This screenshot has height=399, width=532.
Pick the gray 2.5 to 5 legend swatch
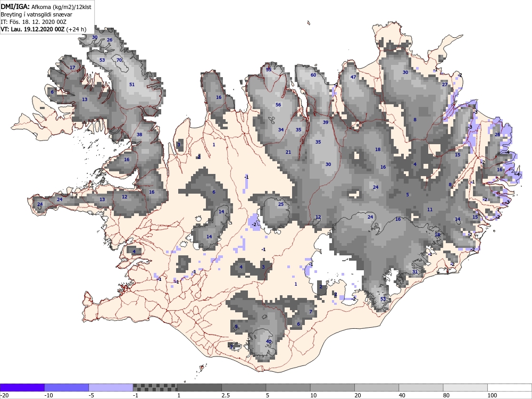244,387
